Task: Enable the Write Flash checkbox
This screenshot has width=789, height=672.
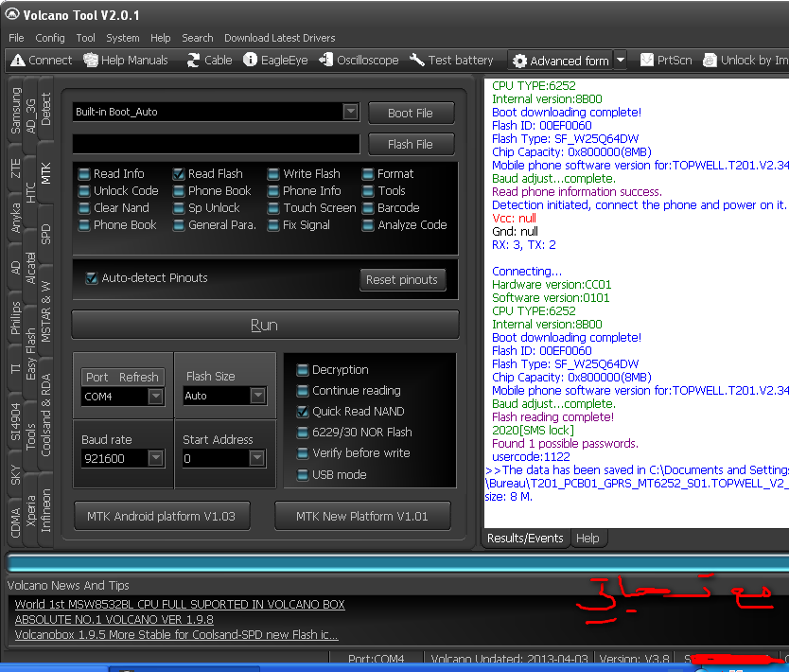Action: [x=273, y=174]
